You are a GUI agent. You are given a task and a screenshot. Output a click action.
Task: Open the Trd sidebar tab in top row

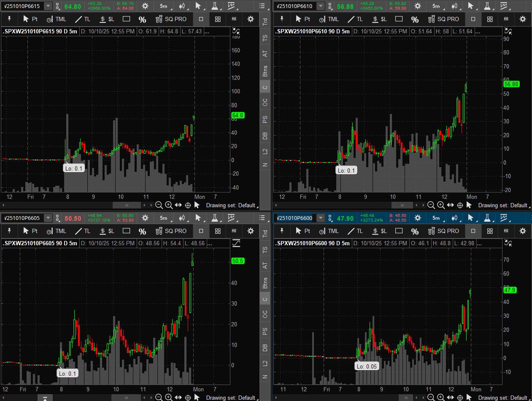click(x=265, y=21)
